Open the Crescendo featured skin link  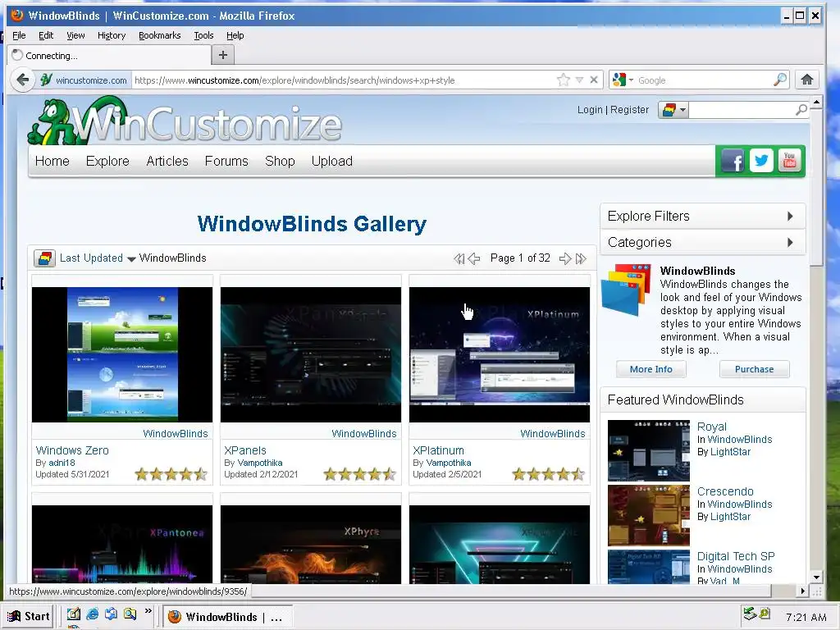[725, 492]
